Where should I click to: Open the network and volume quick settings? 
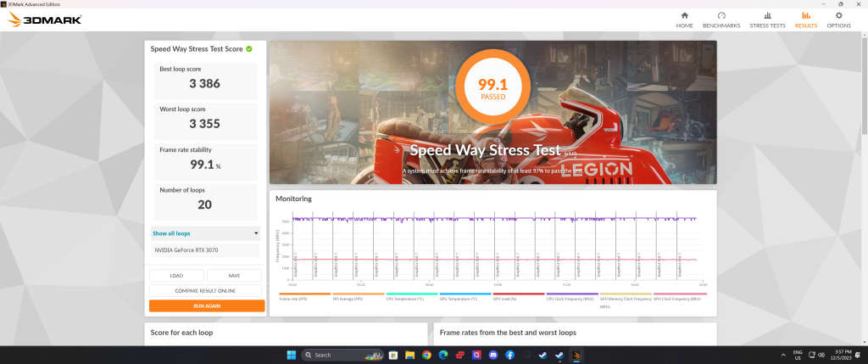point(816,356)
